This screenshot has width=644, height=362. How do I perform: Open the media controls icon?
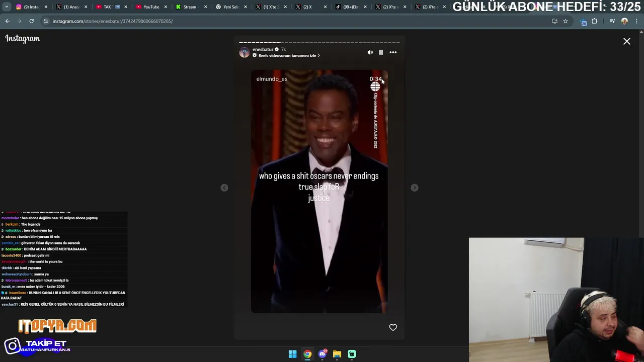[612, 21]
